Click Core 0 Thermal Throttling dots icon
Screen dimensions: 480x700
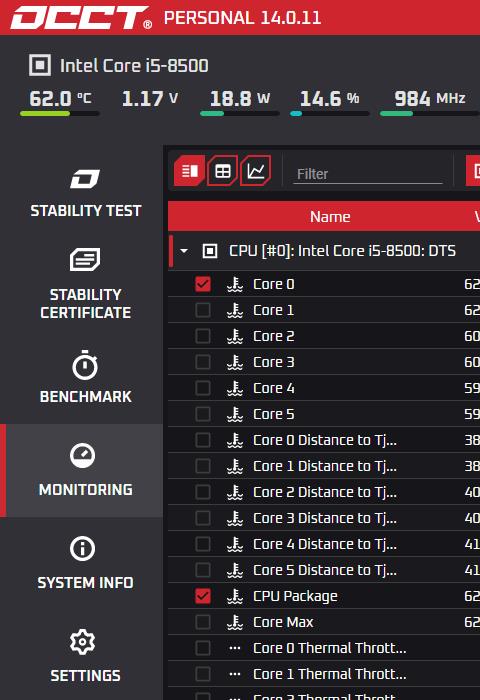(x=235, y=648)
